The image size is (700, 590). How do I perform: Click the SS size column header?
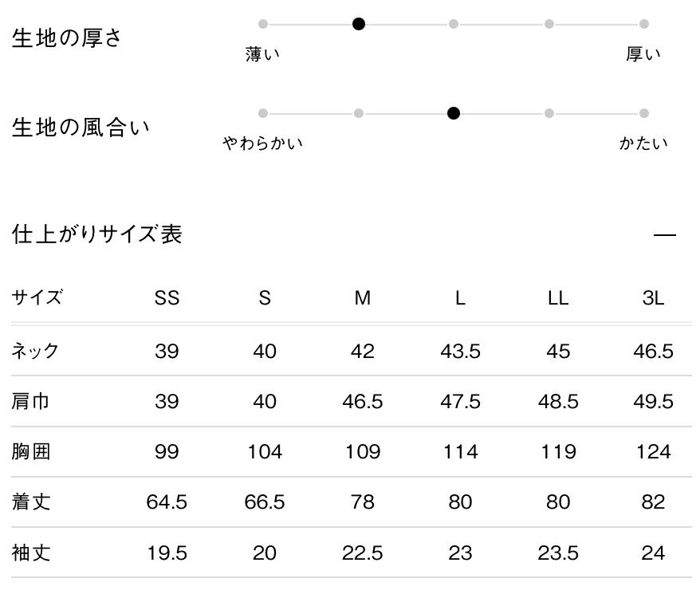coord(167,298)
